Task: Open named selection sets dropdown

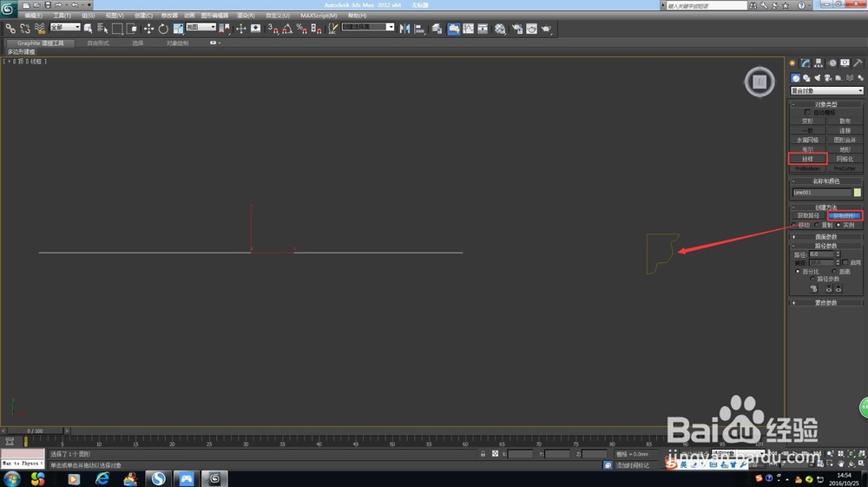Action: click(367, 27)
